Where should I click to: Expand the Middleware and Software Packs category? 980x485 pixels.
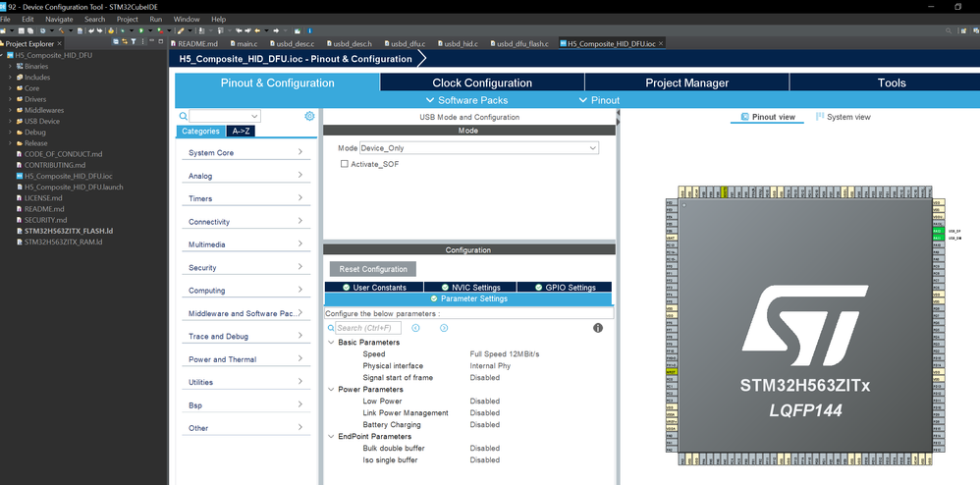(x=245, y=313)
